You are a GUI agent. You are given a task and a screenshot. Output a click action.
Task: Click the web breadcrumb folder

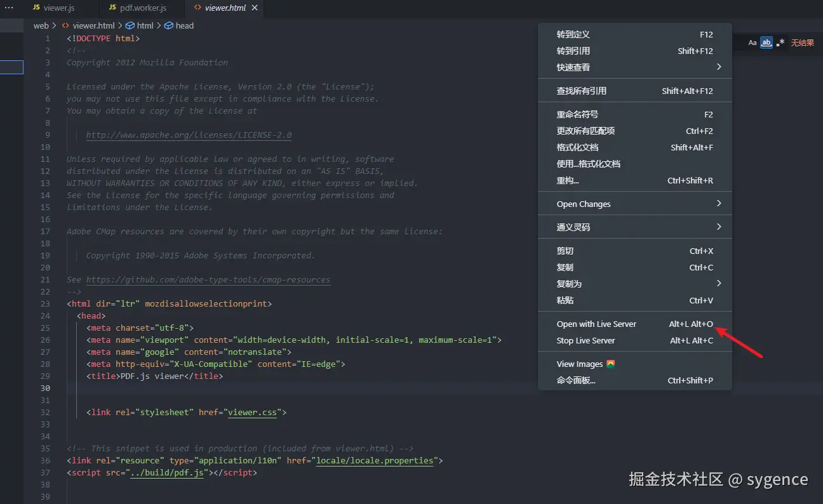coord(41,25)
